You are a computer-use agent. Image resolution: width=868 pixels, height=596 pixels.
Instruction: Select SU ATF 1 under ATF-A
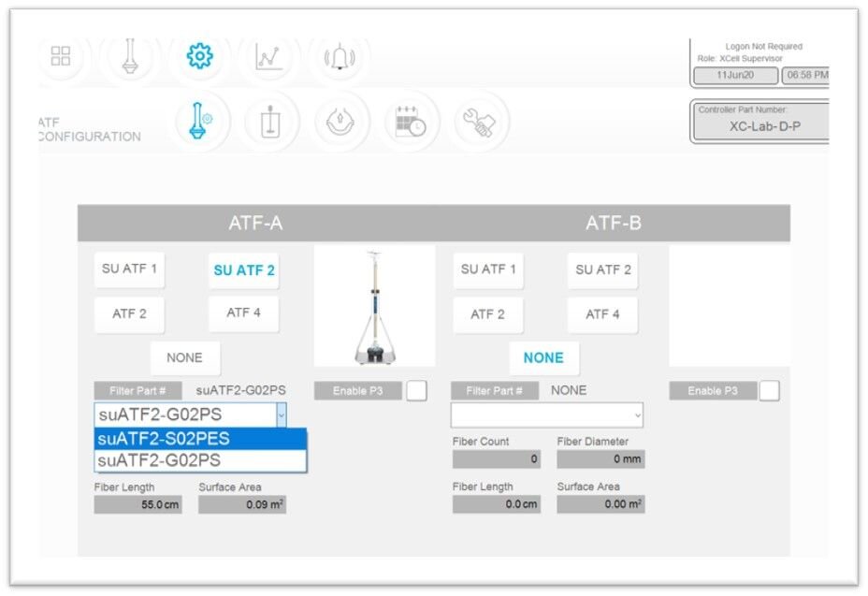pos(129,269)
